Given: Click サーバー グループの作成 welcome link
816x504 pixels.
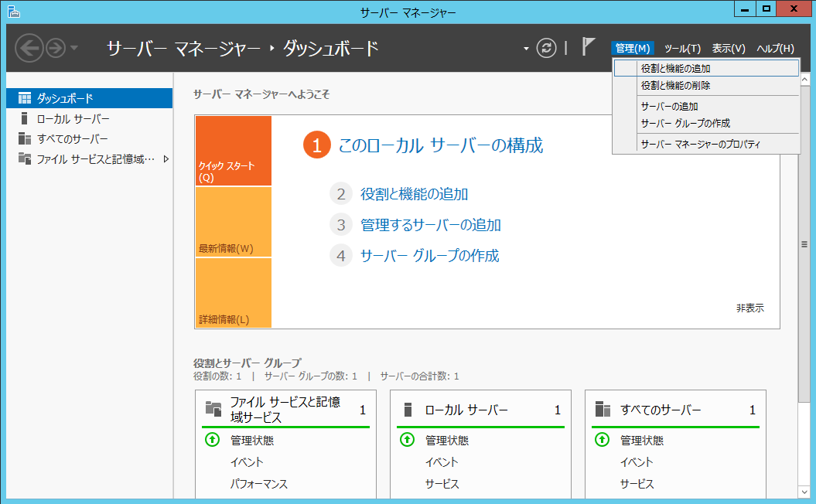Looking at the screenshot, I should tap(429, 256).
